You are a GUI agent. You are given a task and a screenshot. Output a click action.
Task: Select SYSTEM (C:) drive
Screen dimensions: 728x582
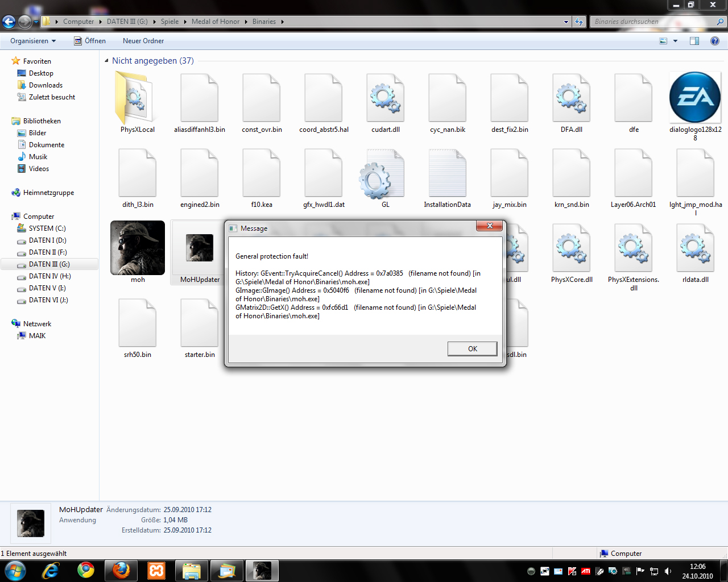click(47, 228)
